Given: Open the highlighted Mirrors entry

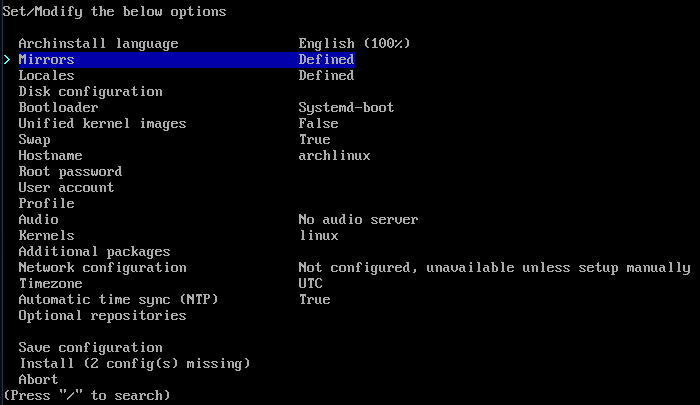Looking at the screenshot, I should tap(187, 60).
